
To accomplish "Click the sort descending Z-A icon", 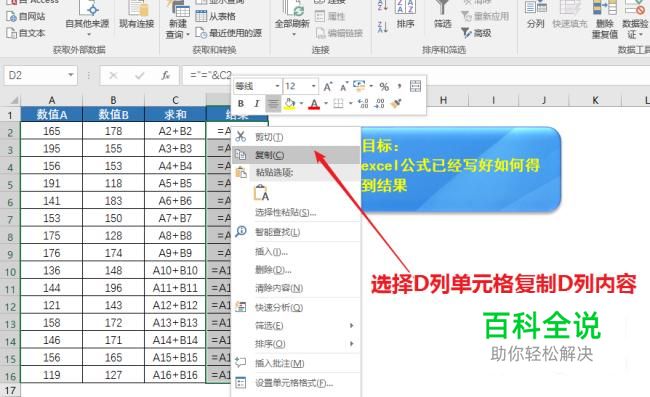I will (x=382, y=27).
